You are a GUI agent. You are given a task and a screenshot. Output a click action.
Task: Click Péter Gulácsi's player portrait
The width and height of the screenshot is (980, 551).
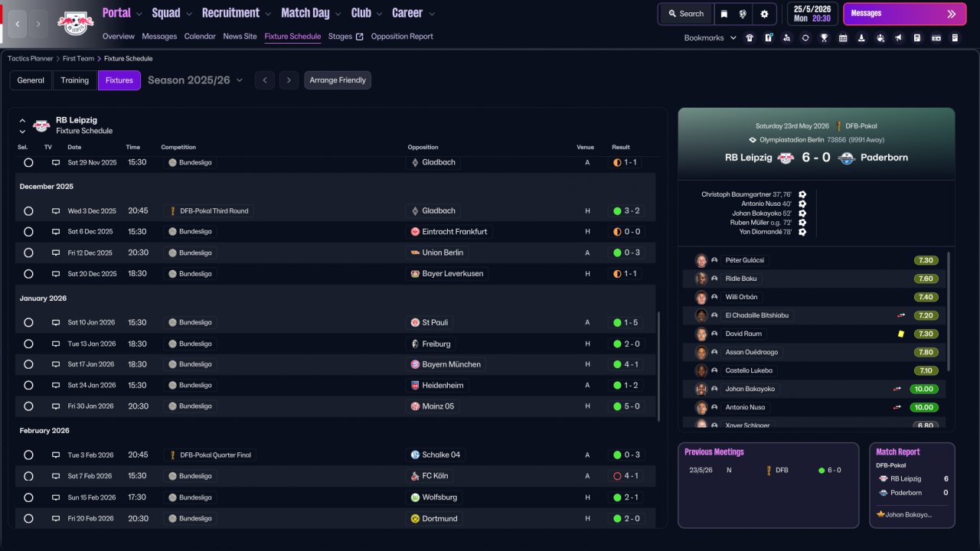(x=701, y=260)
